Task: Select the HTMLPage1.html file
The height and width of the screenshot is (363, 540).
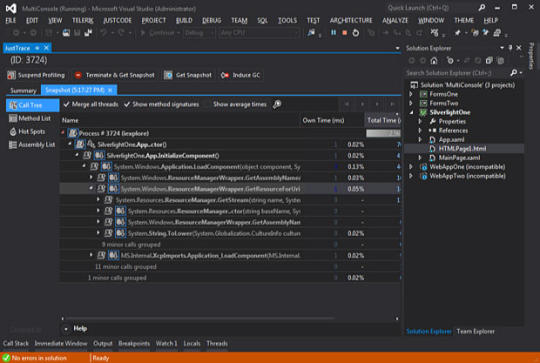Action: tap(462, 148)
